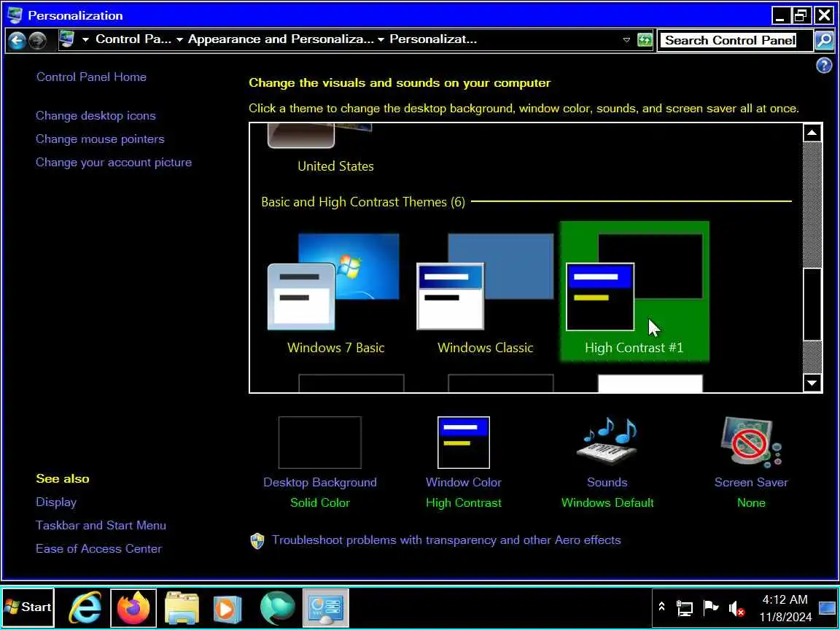Open the Sounds keyboard icon

pyautogui.click(x=607, y=443)
